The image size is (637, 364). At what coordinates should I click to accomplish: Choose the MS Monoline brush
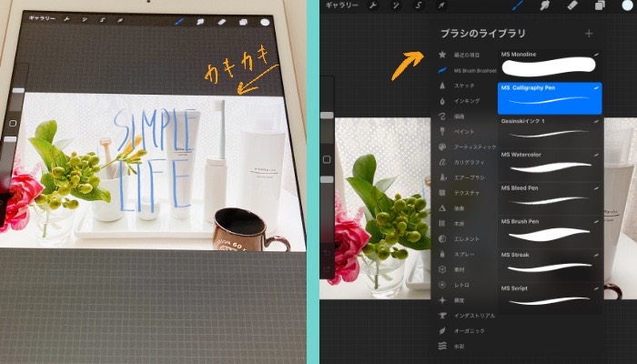(550, 65)
